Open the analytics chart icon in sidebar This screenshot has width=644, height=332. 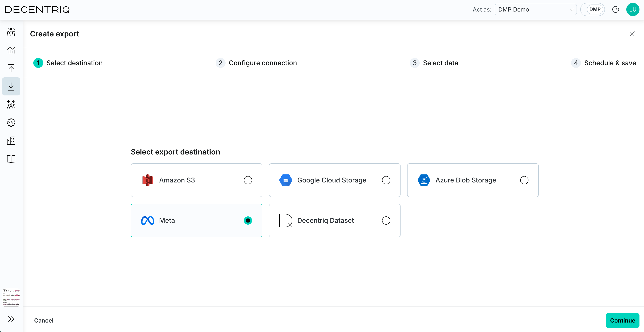(x=11, y=50)
